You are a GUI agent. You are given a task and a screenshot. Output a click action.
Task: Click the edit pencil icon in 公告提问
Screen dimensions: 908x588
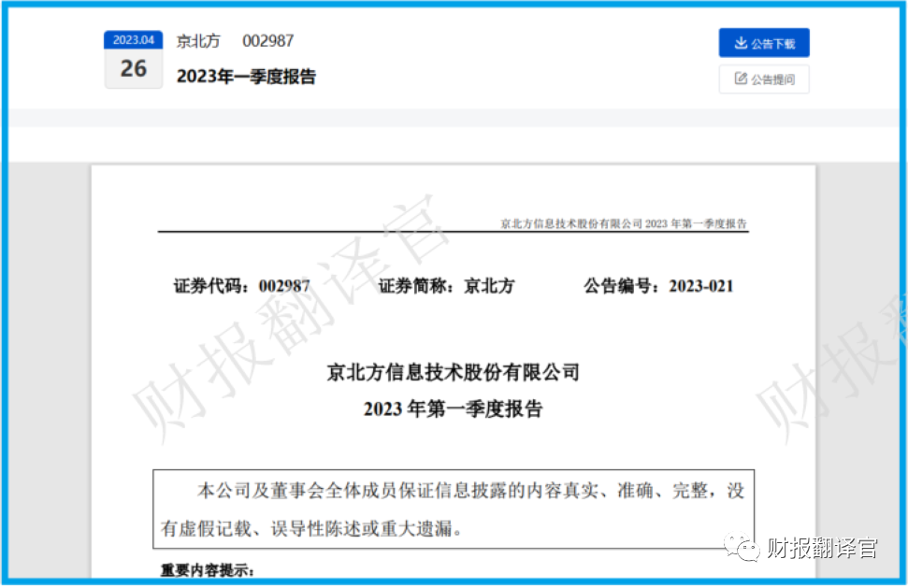click(x=742, y=79)
